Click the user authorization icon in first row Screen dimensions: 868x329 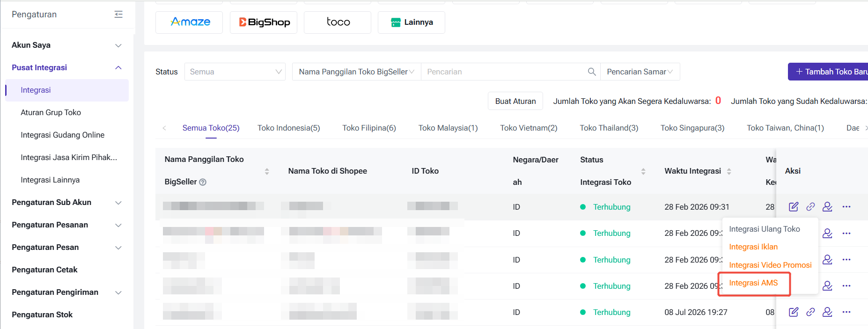coord(827,207)
